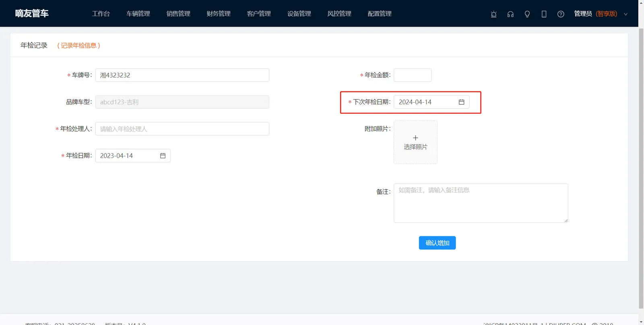Open the 配置管理 menu
The width and height of the screenshot is (644, 325).
coord(380,14)
